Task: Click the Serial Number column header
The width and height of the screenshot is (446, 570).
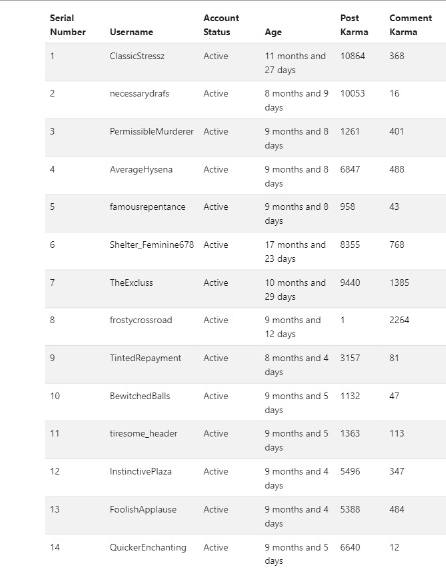Action: [x=68, y=25]
